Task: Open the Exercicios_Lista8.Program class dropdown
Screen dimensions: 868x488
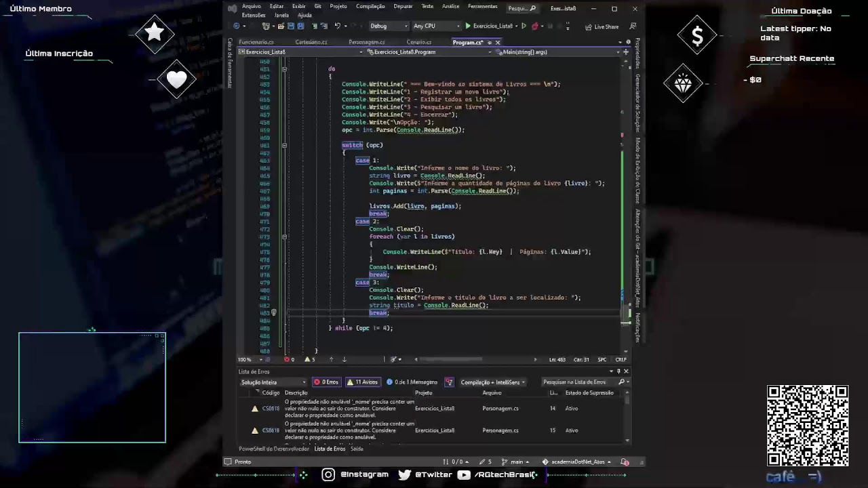Action: coord(430,52)
